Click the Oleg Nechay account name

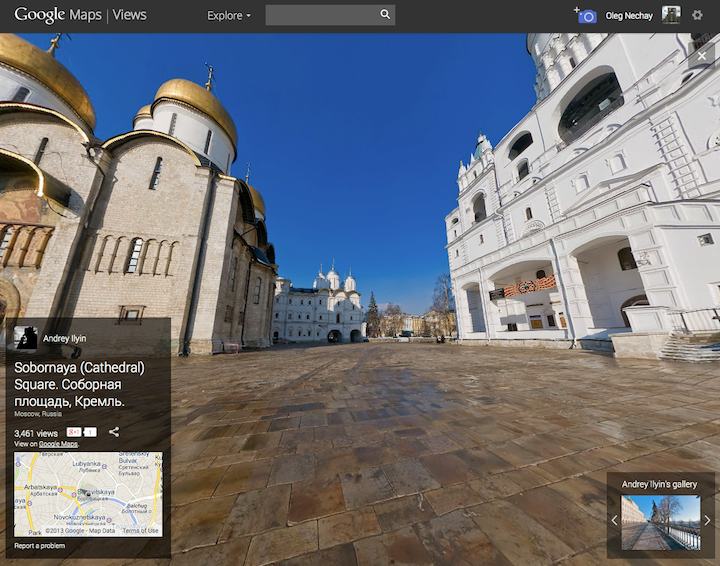(x=629, y=16)
